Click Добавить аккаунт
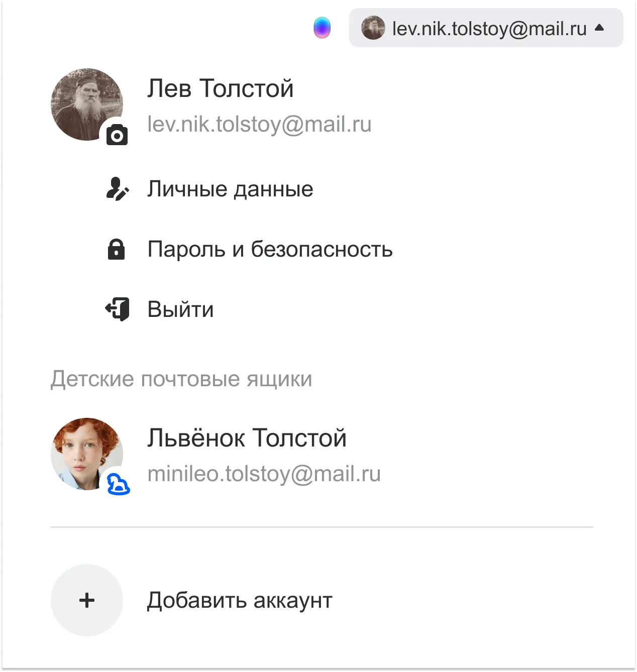Viewport: 637px width, 672px height. pos(240,600)
